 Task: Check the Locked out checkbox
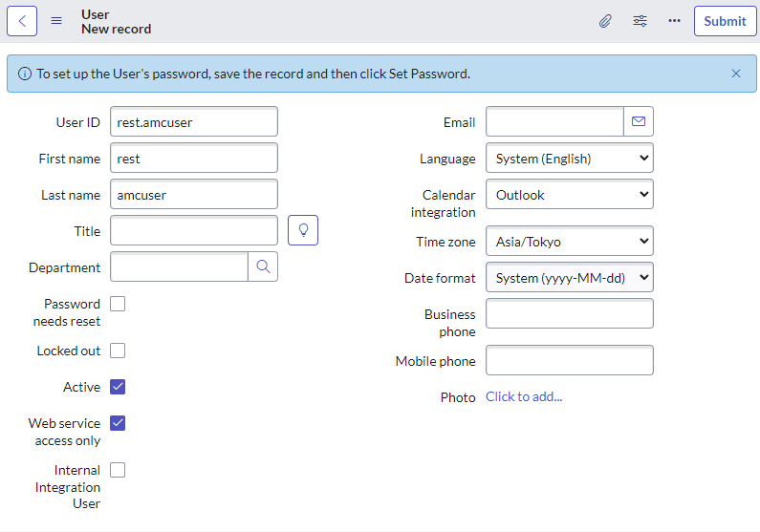click(118, 351)
